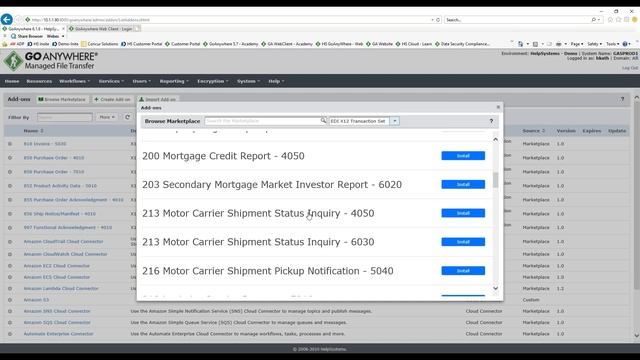
Task: Click the browser home icon
Action: (x=610, y=20)
